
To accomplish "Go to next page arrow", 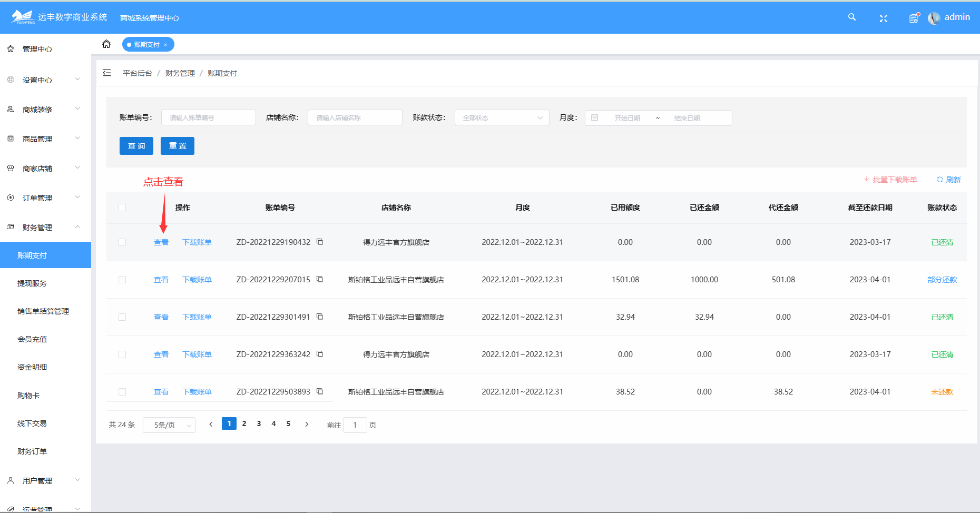I will [x=307, y=424].
